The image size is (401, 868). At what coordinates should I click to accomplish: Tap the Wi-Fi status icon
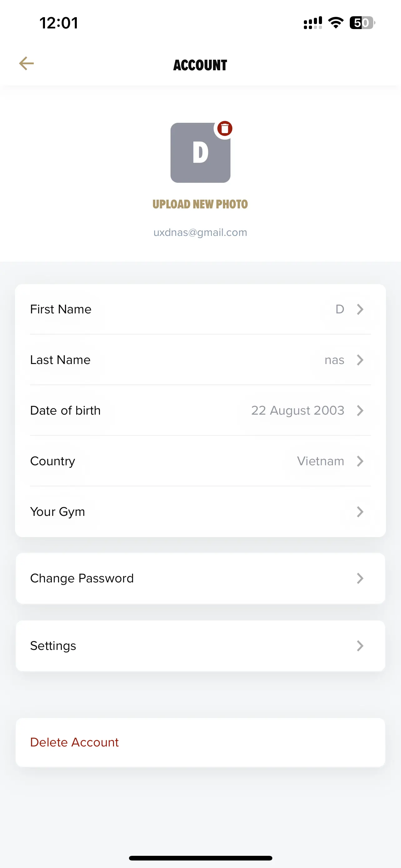[x=336, y=23]
